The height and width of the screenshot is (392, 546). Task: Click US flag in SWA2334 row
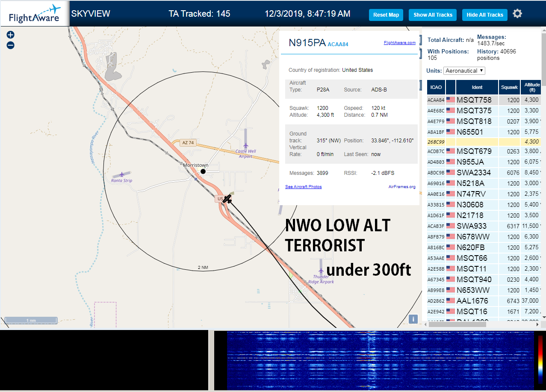point(451,173)
